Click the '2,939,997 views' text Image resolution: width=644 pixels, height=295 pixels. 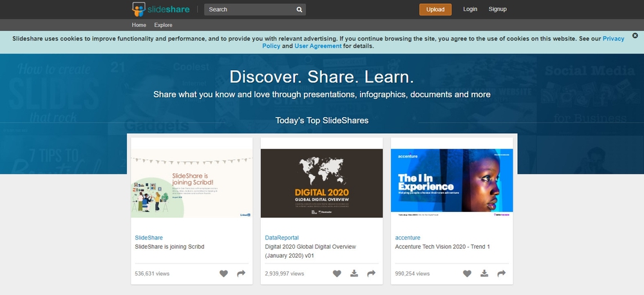click(284, 274)
